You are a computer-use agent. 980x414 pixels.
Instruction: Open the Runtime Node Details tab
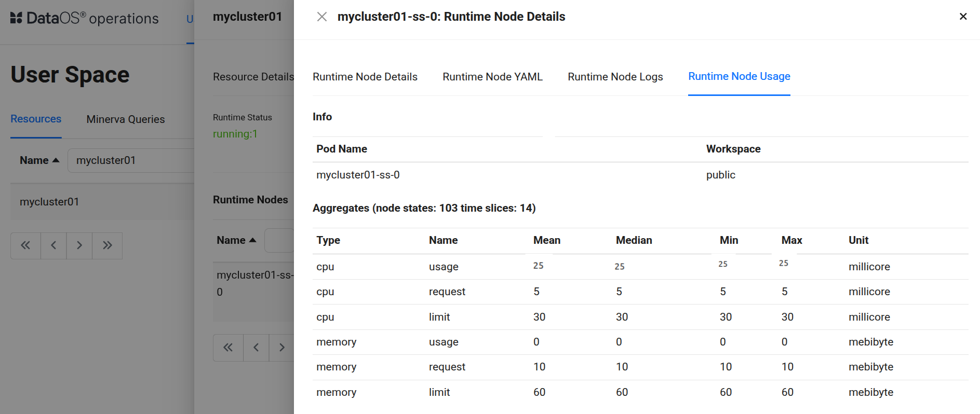coord(365,77)
